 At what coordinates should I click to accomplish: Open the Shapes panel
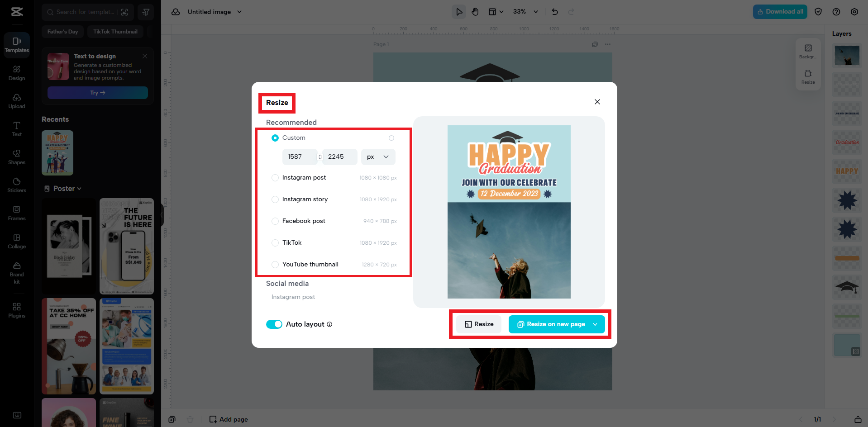[x=17, y=157]
